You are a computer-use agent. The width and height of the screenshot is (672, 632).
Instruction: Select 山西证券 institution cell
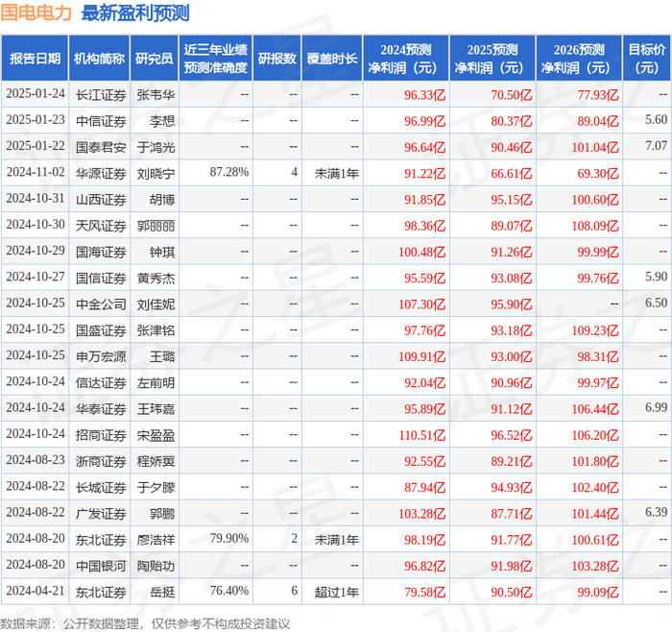pos(101,200)
